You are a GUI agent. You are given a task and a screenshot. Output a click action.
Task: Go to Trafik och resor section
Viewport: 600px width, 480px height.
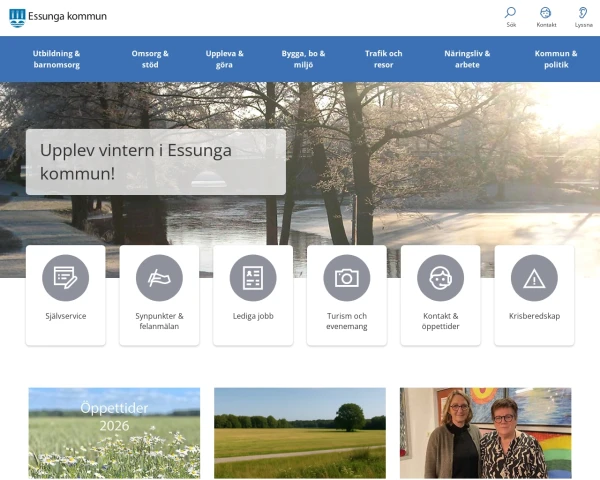click(x=383, y=59)
